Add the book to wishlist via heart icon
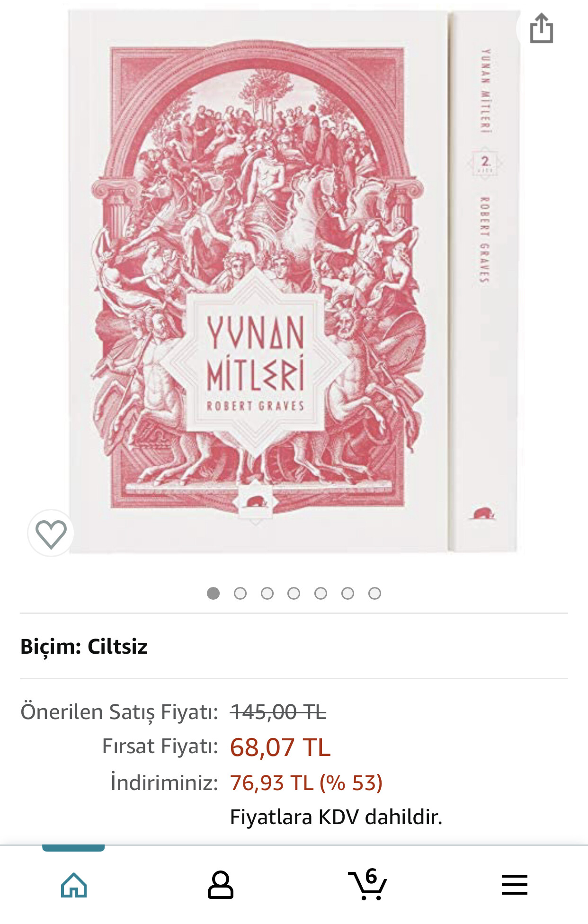Image resolution: width=588 pixels, height=924 pixels. point(51,533)
